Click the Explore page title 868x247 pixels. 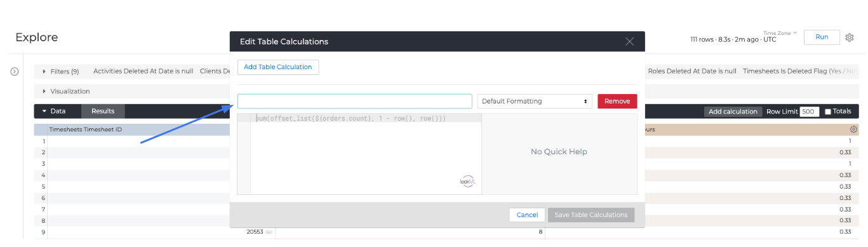(x=37, y=37)
